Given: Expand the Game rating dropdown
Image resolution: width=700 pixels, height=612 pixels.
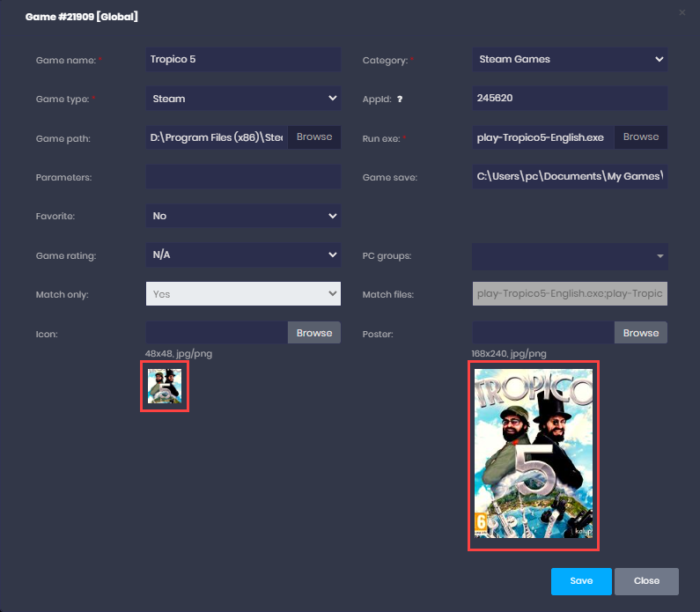Looking at the screenshot, I should [243, 255].
